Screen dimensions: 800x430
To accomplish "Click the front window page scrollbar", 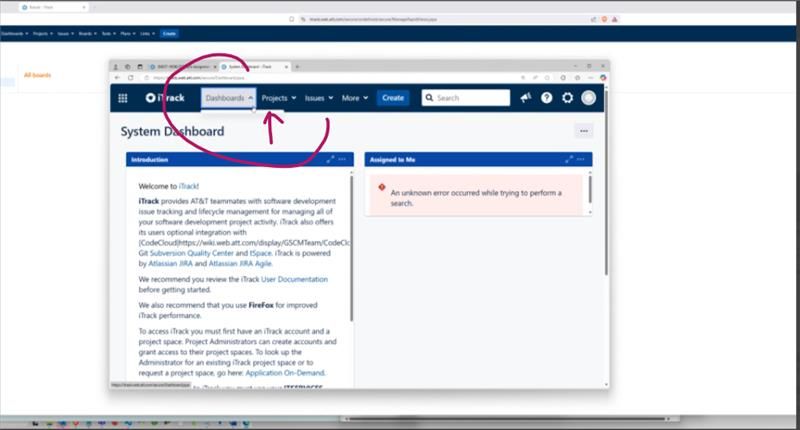I will pyautogui.click(x=606, y=181).
